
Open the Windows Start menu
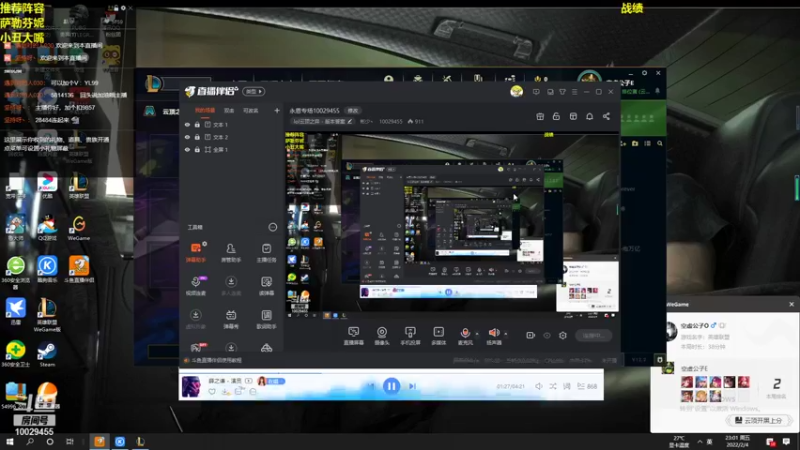coord(10,442)
